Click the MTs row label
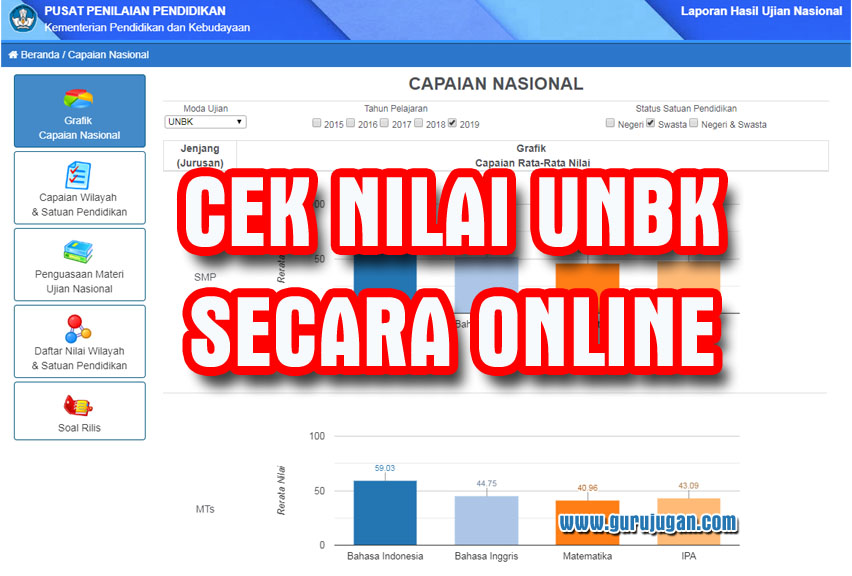852x576 pixels. 205,509
